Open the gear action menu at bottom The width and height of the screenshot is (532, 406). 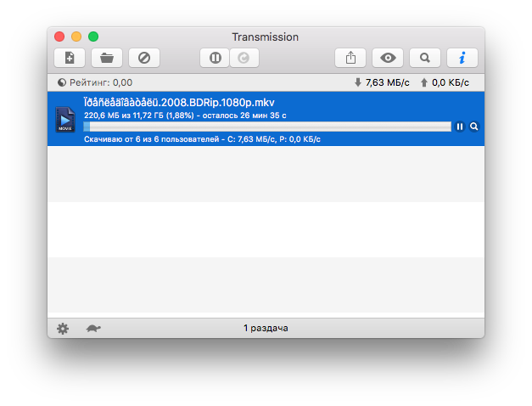(x=63, y=329)
